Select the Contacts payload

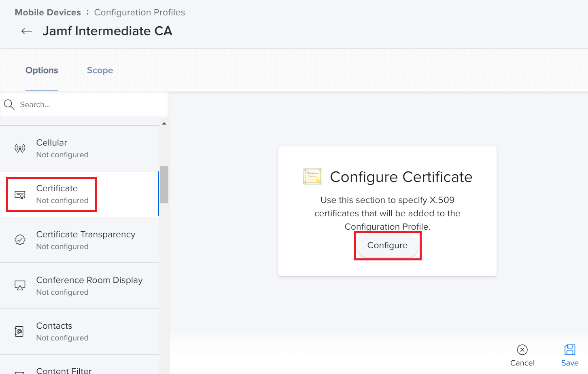point(79,332)
